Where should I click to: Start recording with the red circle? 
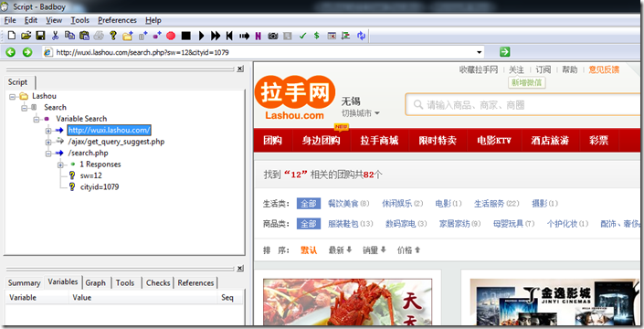point(171,36)
